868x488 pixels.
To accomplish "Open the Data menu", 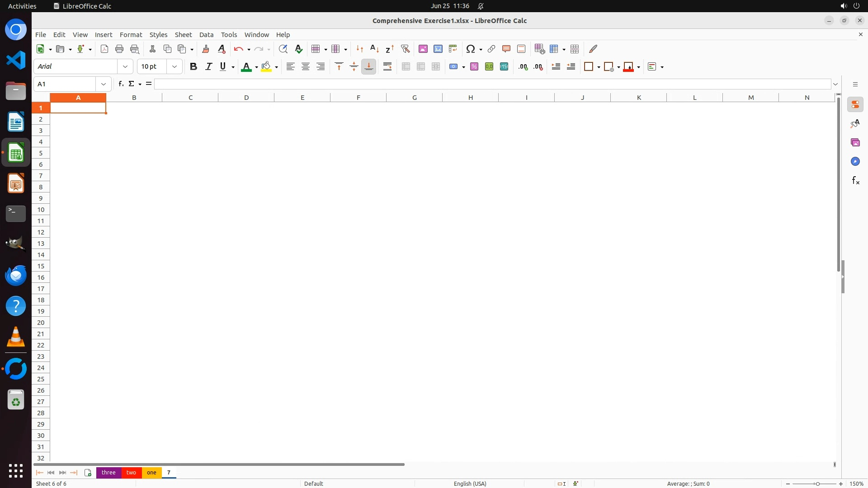I will tap(206, 35).
